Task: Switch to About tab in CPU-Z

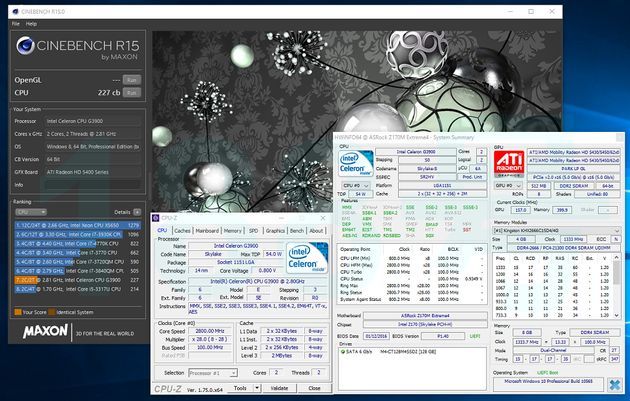Action: [x=316, y=231]
